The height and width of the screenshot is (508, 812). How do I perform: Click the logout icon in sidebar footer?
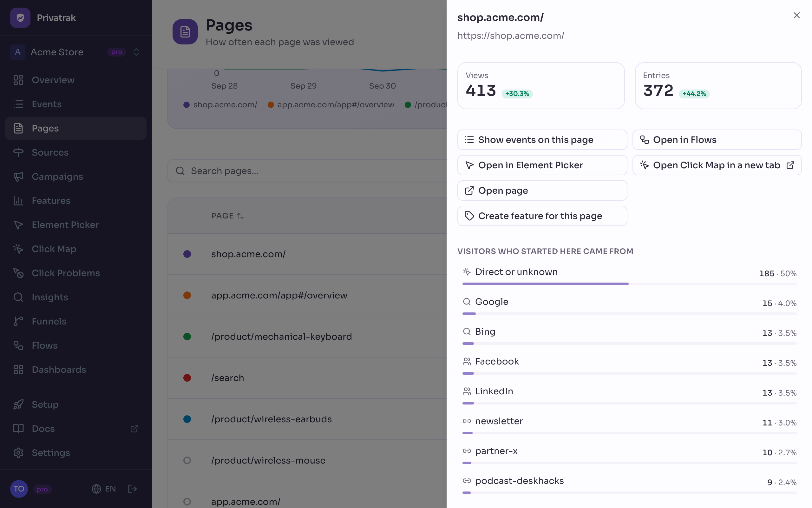coord(133,489)
